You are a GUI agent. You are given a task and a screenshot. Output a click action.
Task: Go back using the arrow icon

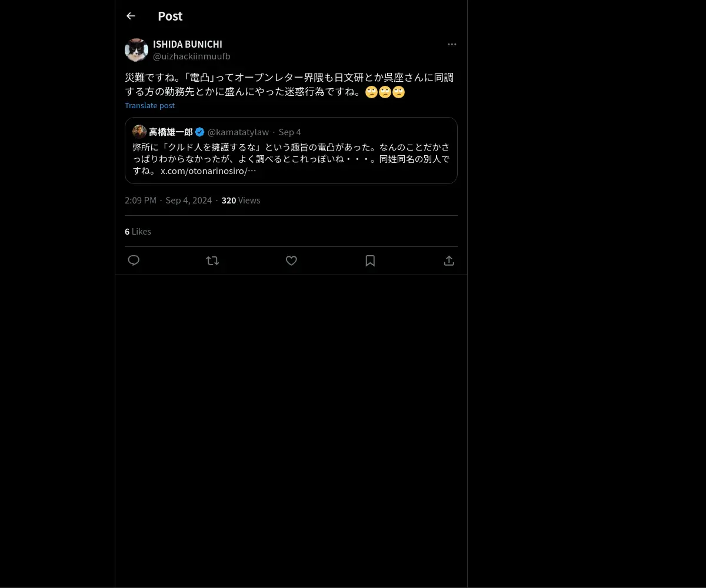click(131, 16)
